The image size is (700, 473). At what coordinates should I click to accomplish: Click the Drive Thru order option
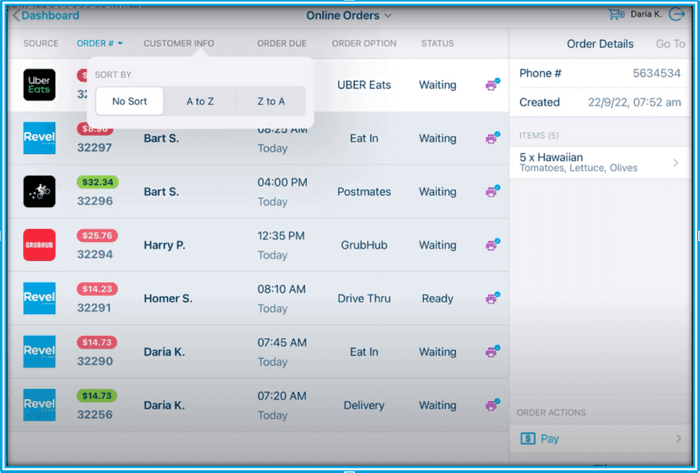(364, 299)
